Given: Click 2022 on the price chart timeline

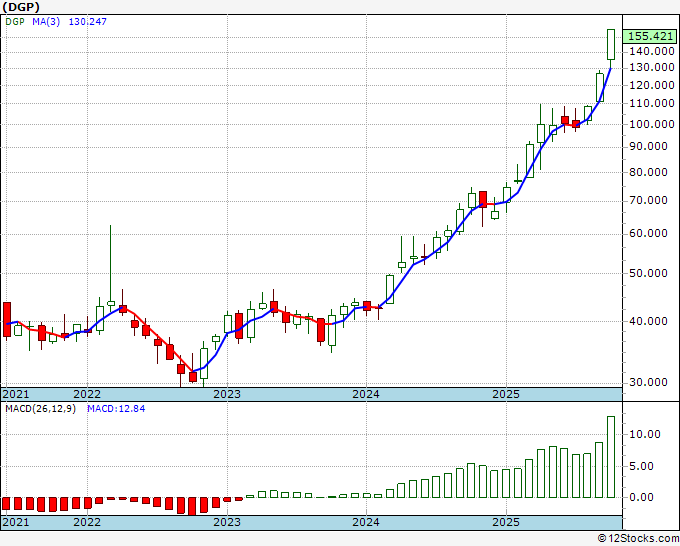Looking at the screenshot, I should point(87,394).
